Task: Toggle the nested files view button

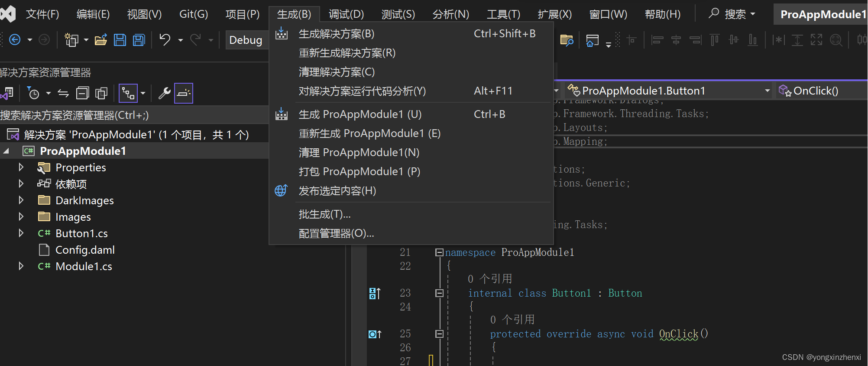Action: [128, 93]
